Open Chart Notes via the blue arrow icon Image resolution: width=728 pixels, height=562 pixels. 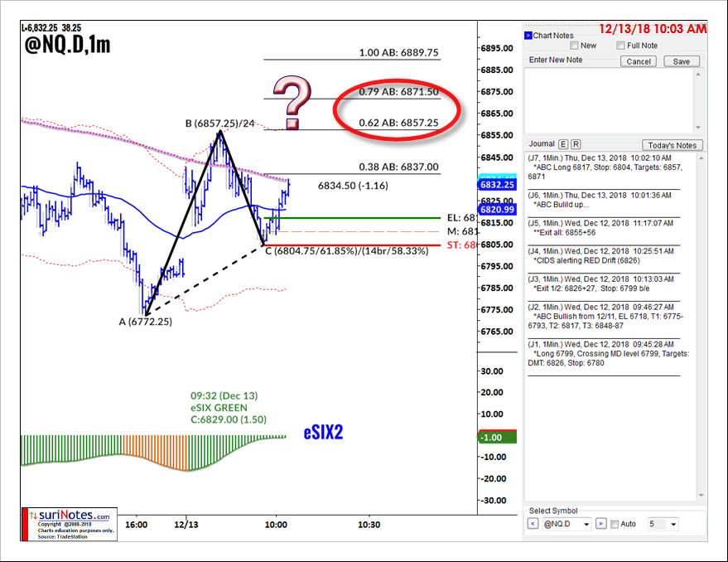pyautogui.click(x=528, y=33)
